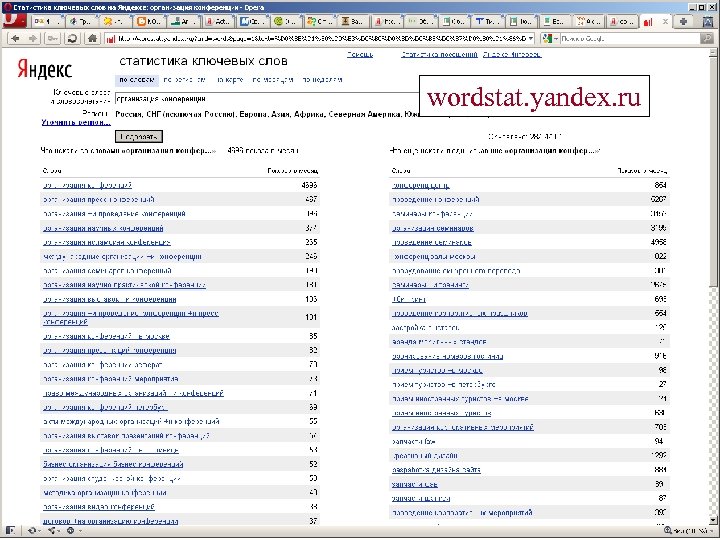
Task: Open the seminars keyword link above 4958
Action: [433, 228]
